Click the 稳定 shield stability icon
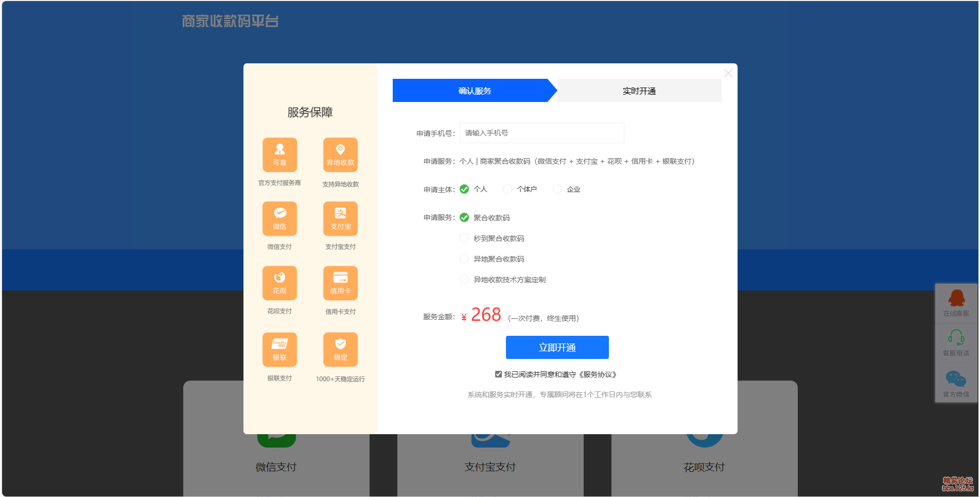The image size is (980, 497). (340, 349)
